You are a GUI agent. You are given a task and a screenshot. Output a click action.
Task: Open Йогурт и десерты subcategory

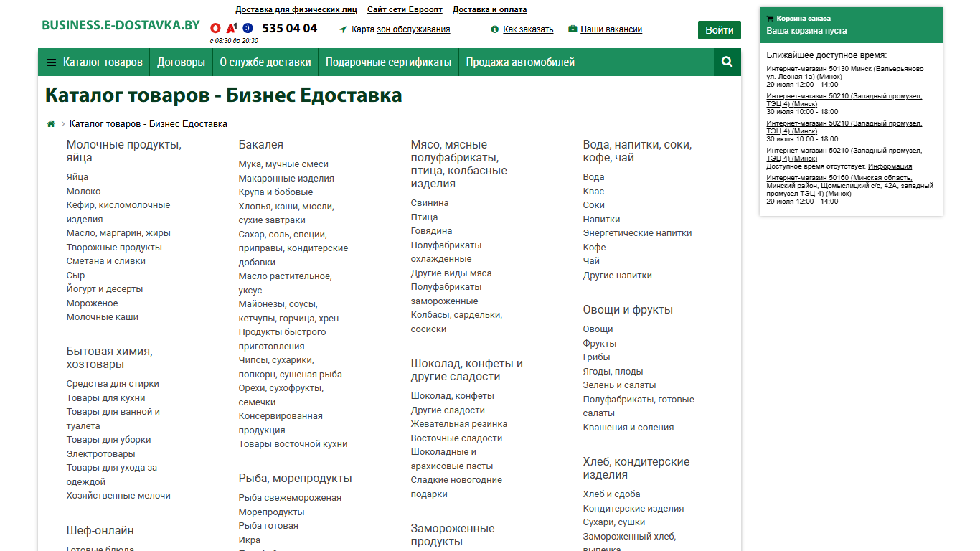tap(105, 289)
